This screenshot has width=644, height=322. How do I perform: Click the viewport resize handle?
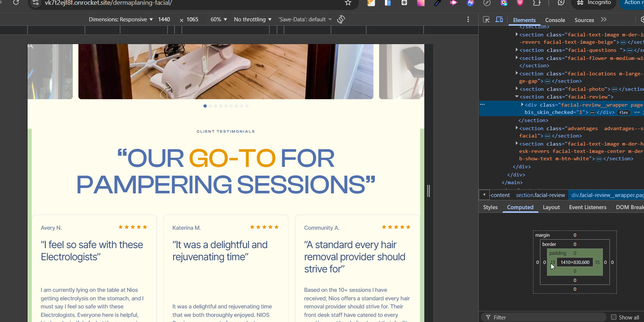[x=428, y=191]
